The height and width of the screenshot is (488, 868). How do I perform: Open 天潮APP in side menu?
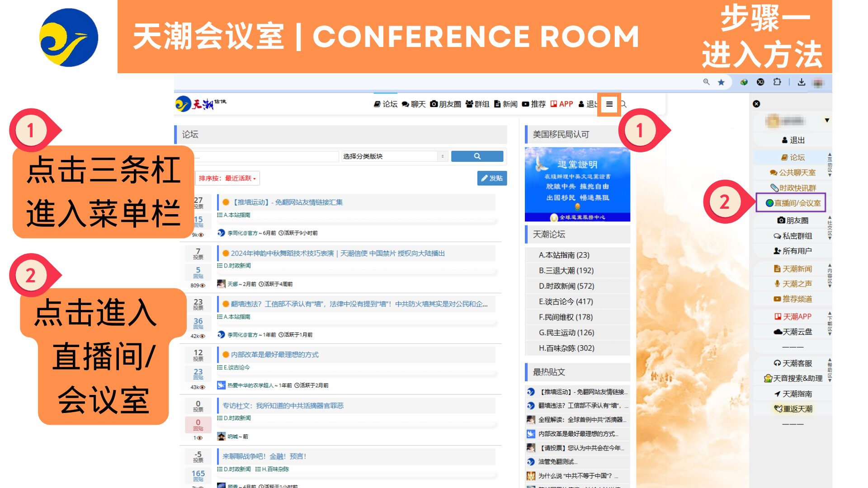(x=793, y=317)
